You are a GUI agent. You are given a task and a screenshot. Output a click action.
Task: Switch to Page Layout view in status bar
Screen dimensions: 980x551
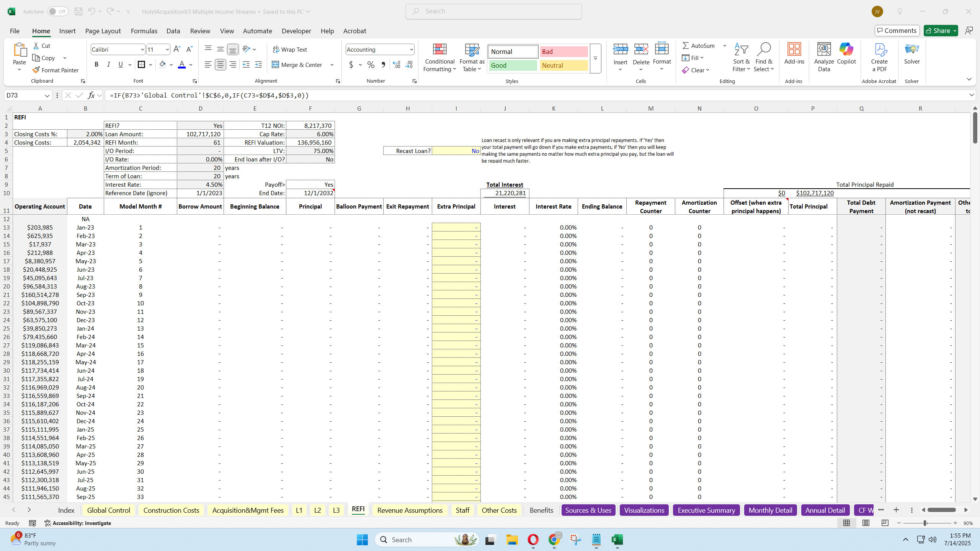(866, 523)
